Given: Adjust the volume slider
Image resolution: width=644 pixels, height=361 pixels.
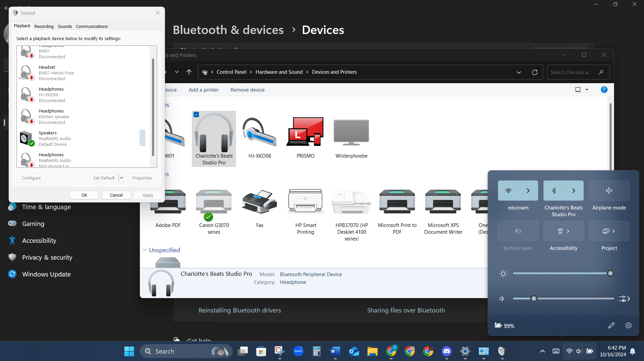Looking at the screenshot, I should pos(563,299).
